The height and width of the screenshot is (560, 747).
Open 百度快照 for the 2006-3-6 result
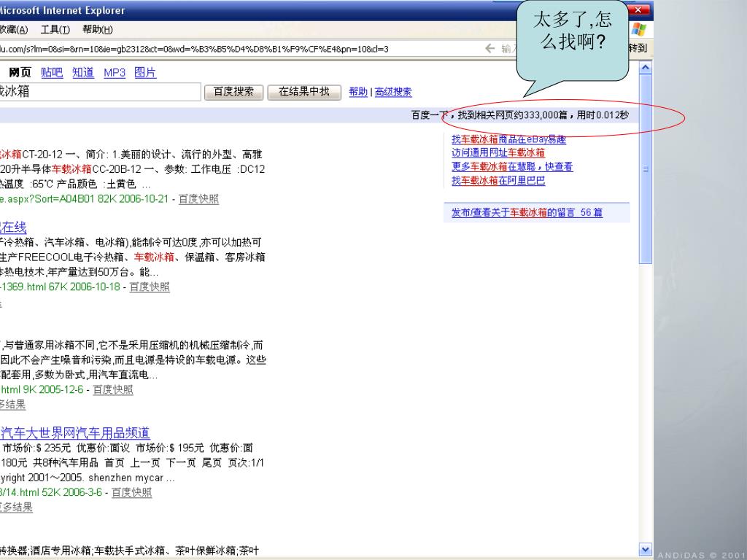131,492
